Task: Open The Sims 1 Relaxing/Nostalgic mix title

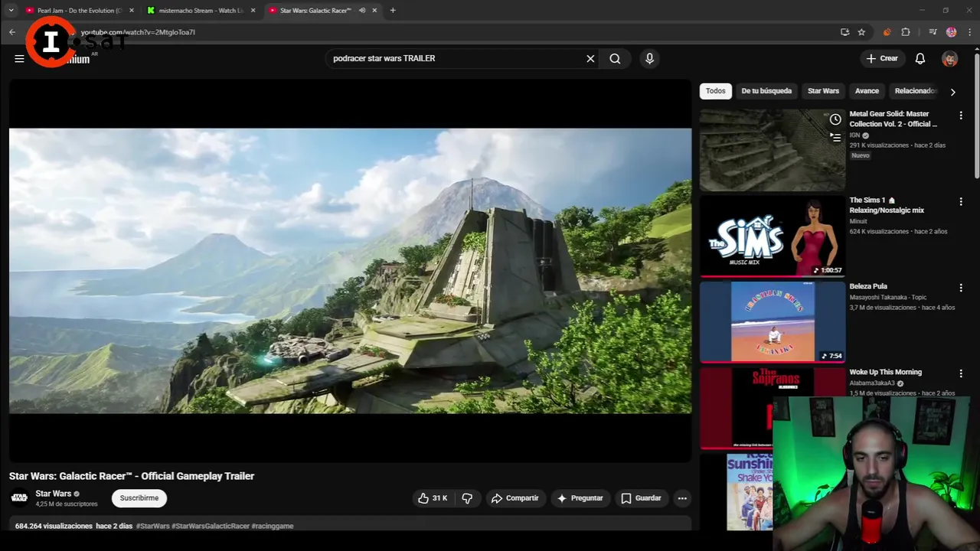Action: pos(887,205)
